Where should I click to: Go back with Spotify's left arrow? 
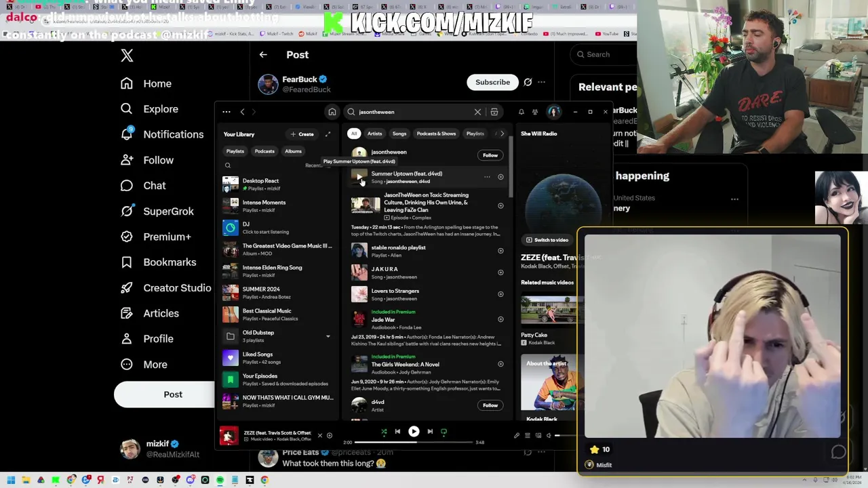click(x=242, y=112)
